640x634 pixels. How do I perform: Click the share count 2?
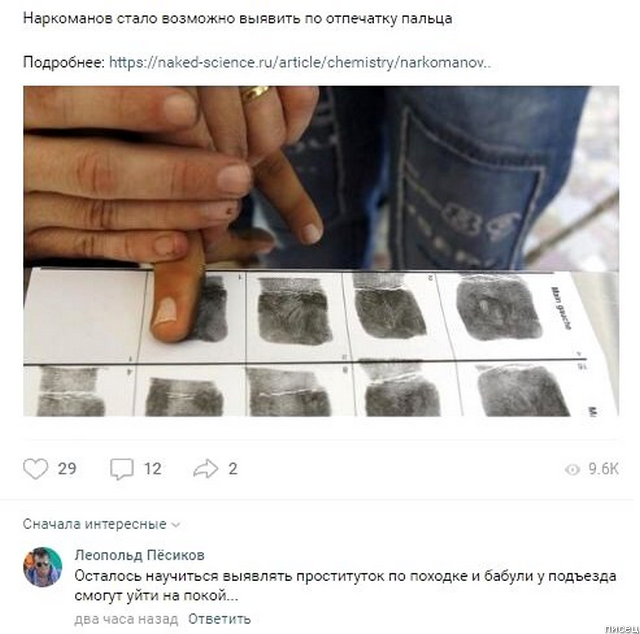pyautogui.click(x=233, y=469)
